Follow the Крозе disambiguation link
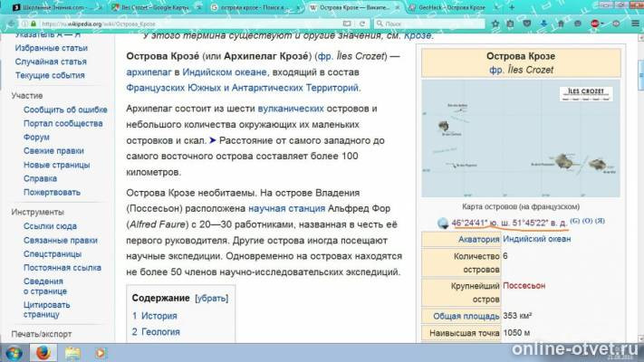The width and height of the screenshot is (644, 362). tap(418, 35)
